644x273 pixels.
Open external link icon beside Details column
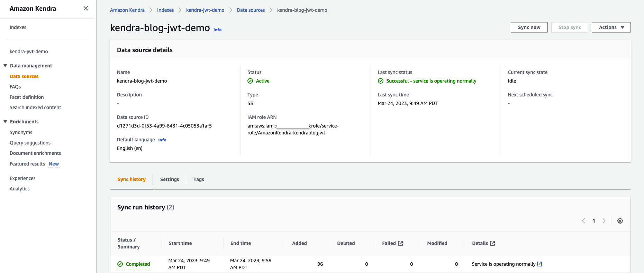[x=492, y=243]
